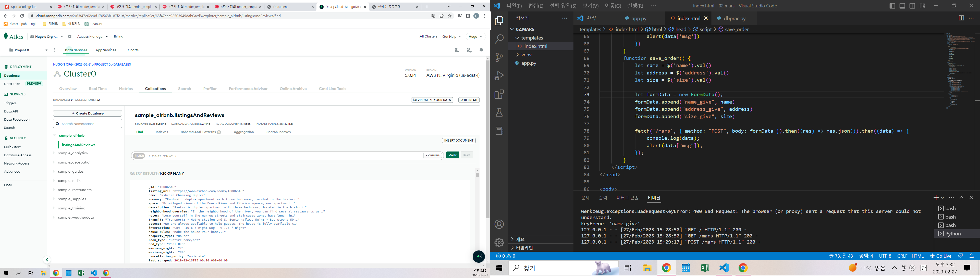Create a new terminal with the plus icon
Screen dimensions: 980x278
[936, 198]
